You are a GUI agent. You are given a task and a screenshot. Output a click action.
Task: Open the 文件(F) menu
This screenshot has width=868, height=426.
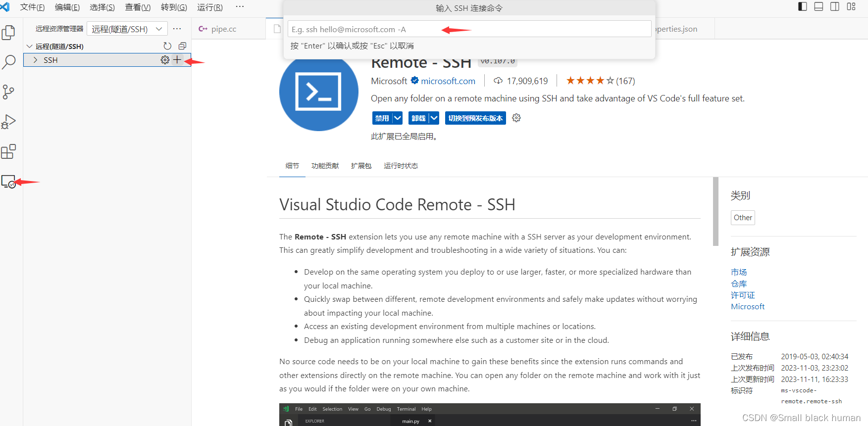(32, 7)
